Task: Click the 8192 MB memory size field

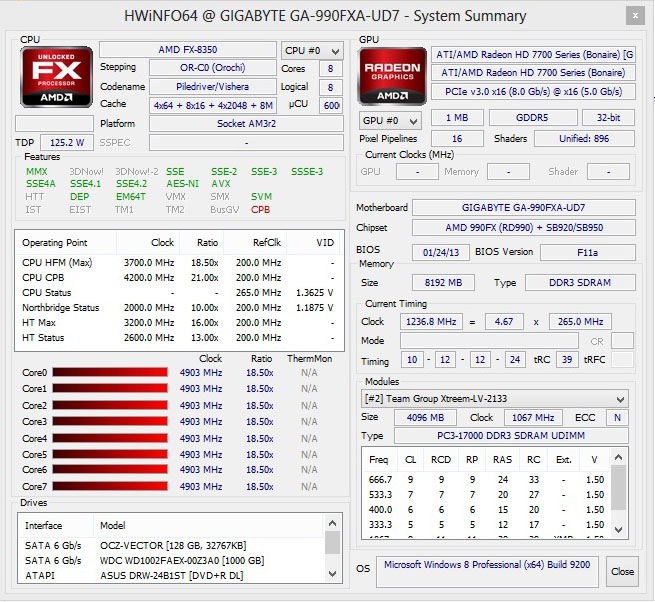Action: [443, 283]
